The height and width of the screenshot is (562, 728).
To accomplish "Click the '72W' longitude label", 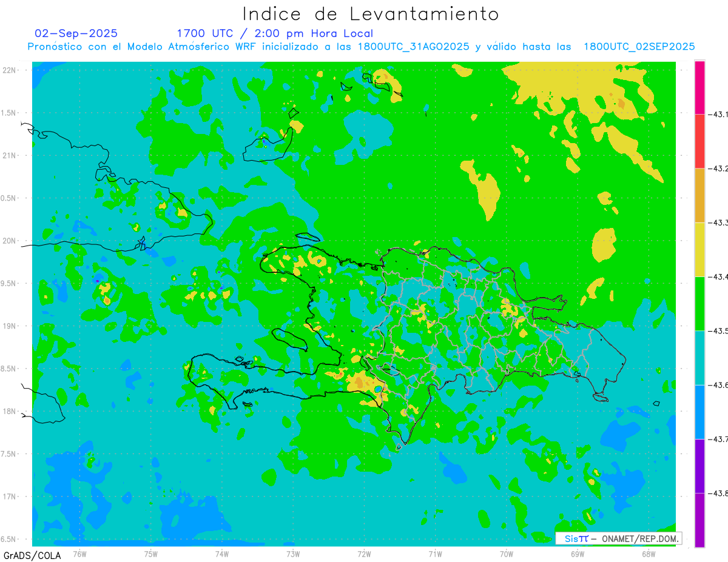I will 364,554.
